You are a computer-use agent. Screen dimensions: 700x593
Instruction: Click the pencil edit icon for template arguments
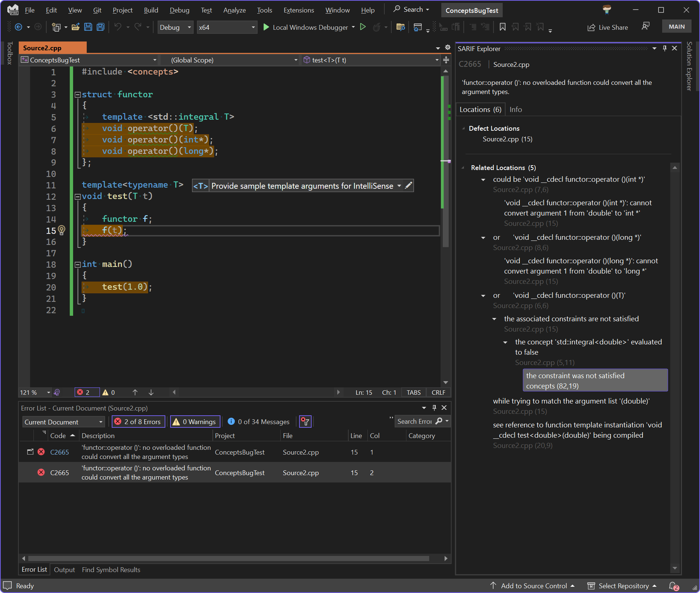(408, 186)
